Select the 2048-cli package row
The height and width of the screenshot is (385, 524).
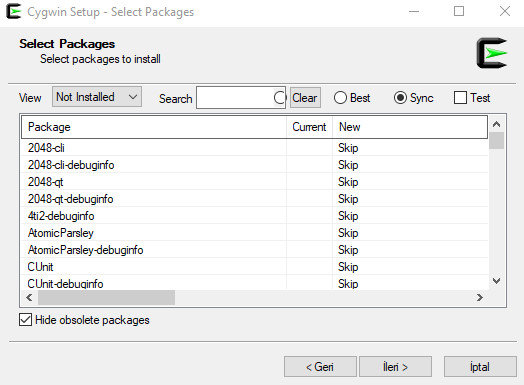tap(254, 148)
